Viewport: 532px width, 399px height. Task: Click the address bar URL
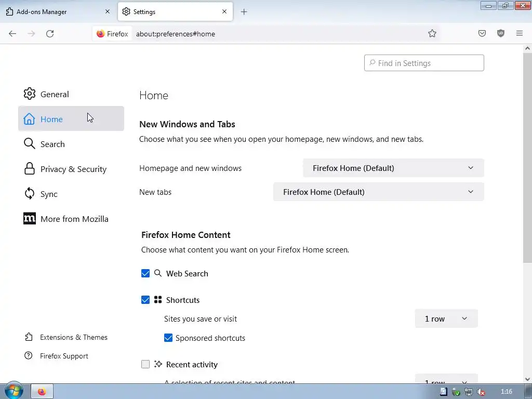tap(176, 34)
